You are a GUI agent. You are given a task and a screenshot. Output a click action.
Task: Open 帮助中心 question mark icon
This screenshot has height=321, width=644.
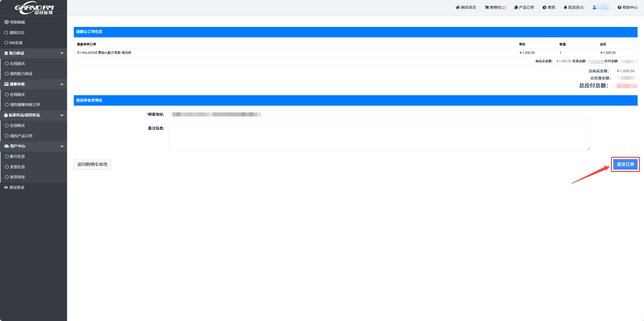click(619, 7)
